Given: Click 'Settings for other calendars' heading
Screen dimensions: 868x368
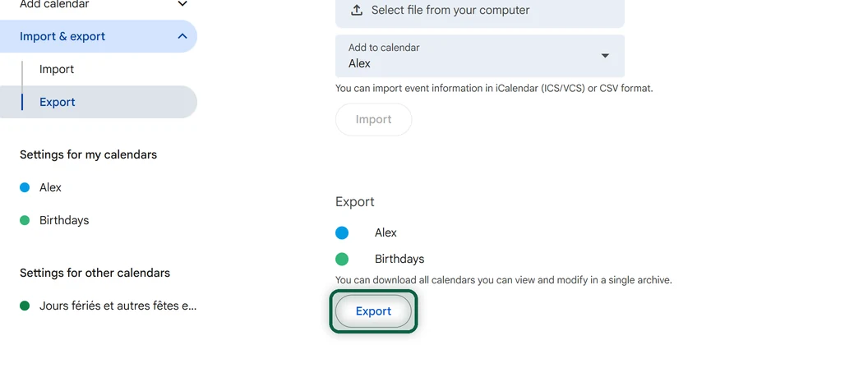Looking at the screenshot, I should (x=95, y=273).
